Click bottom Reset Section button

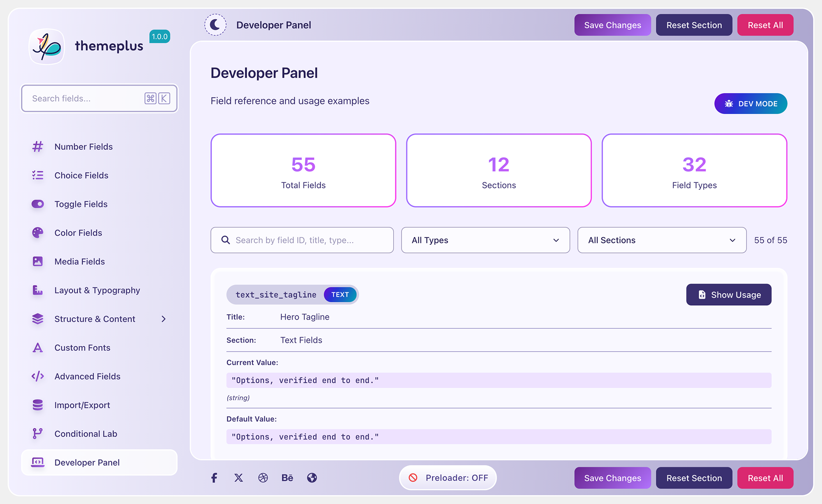click(x=694, y=478)
